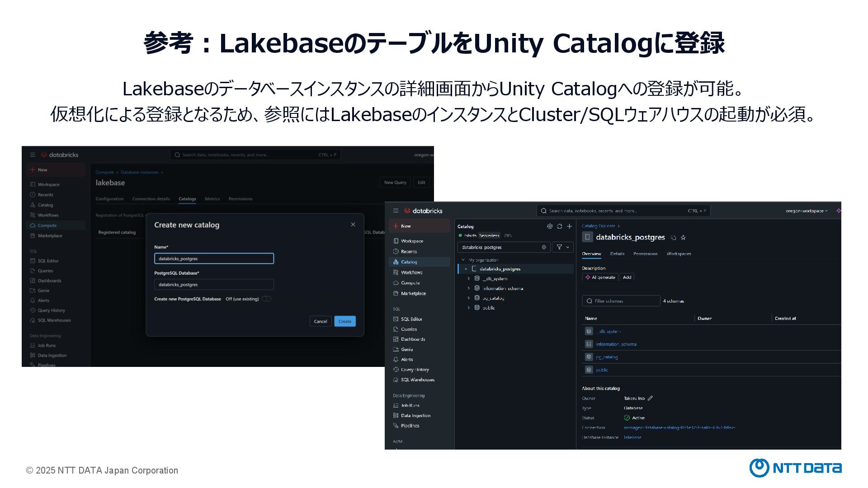Open the oregon-workspace dropdown in the right window
Image resolution: width=868 pixels, height=488 pixels.
807,211
